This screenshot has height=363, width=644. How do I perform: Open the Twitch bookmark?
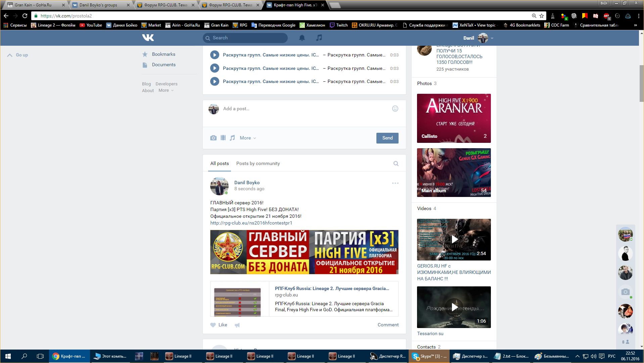tap(339, 25)
